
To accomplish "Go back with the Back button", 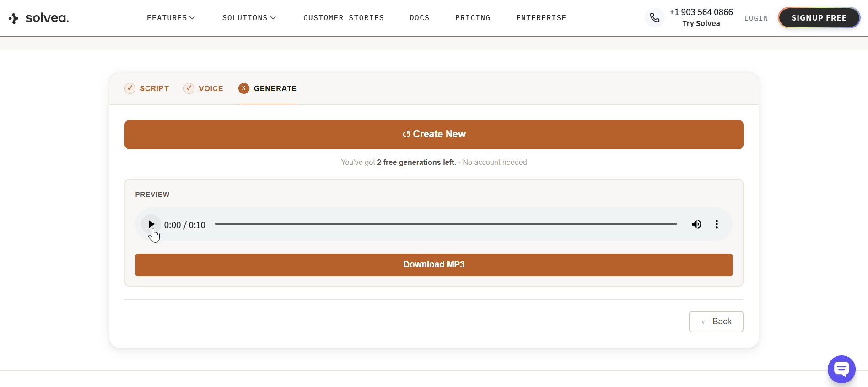I will click(x=716, y=322).
